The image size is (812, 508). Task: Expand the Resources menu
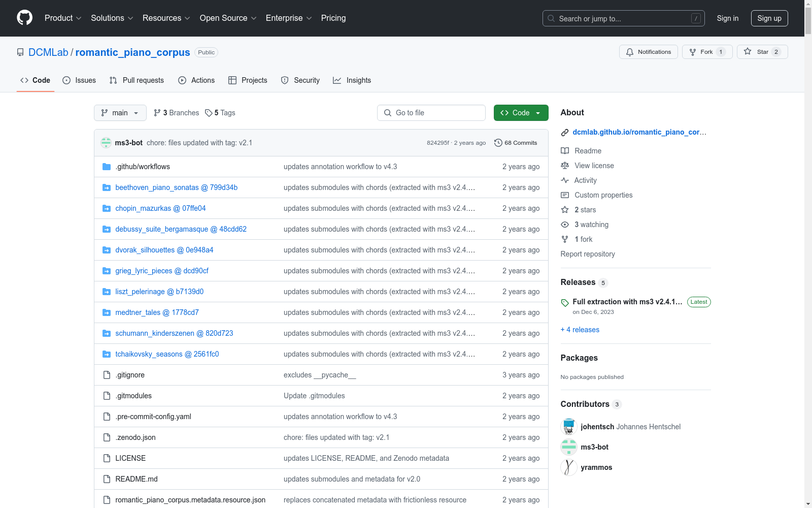[166, 18]
